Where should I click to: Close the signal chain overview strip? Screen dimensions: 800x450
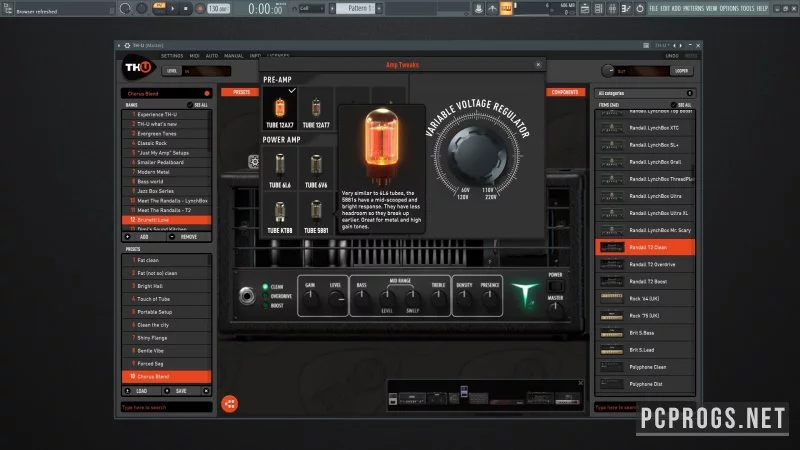(x=580, y=383)
